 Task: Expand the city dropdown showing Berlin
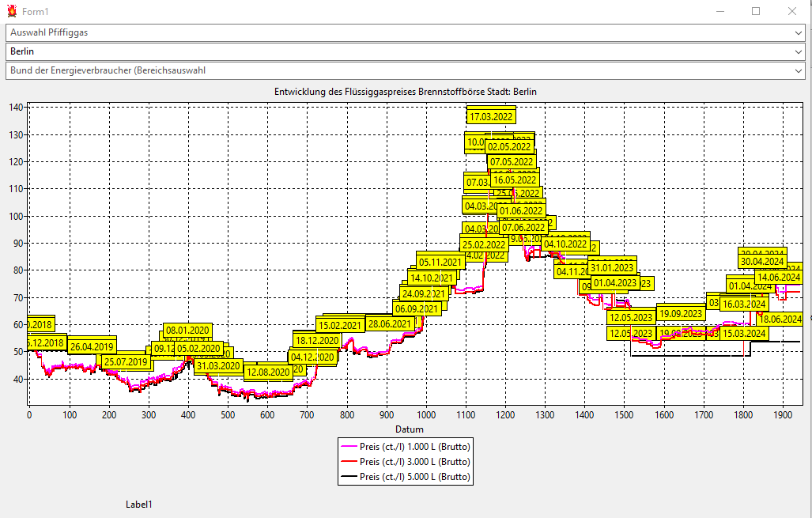coord(406,52)
